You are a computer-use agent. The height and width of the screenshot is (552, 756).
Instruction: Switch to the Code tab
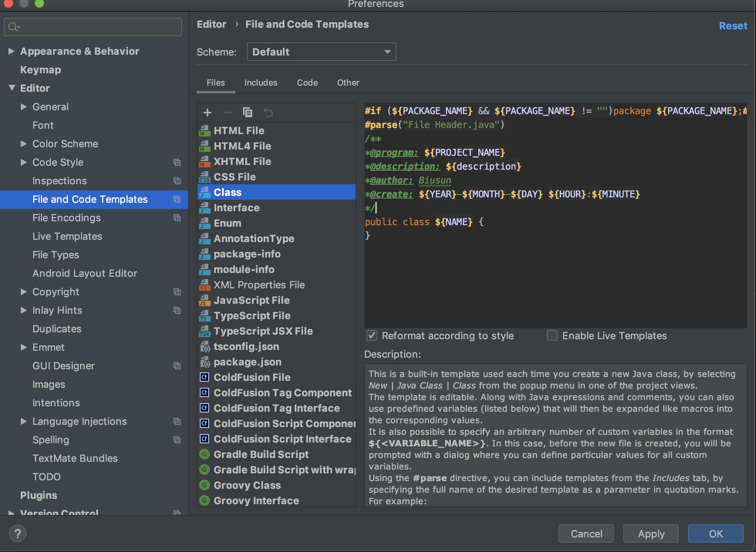click(x=307, y=83)
